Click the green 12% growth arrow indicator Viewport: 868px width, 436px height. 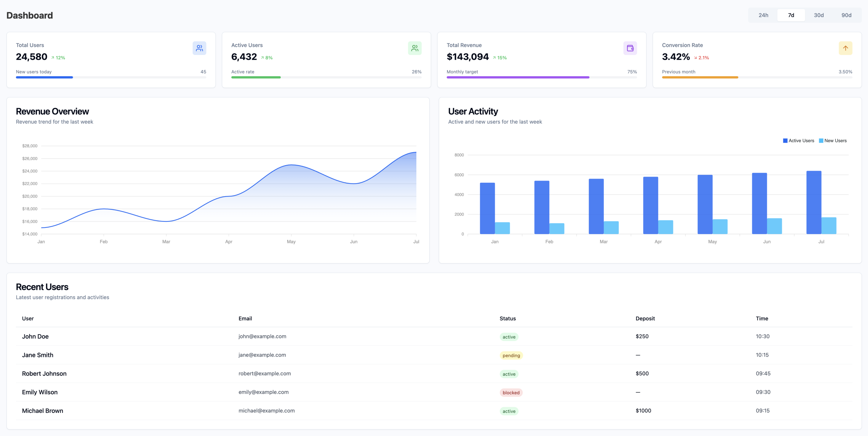[x=58, y=58]
